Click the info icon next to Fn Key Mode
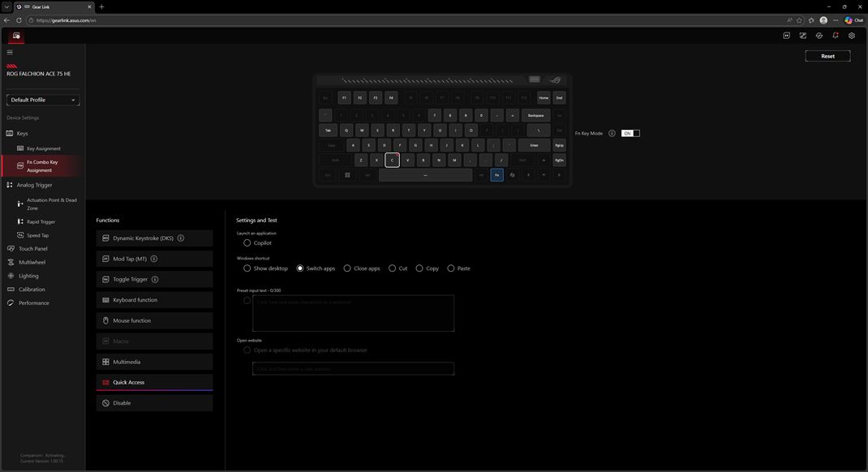868x472 pixels. coord(612,133)
